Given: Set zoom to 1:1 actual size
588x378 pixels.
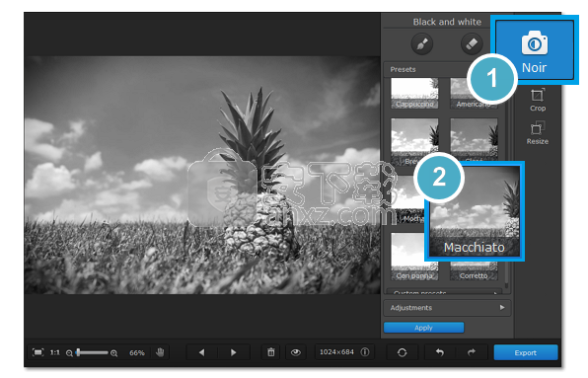Looking at the screenshot, I should pyautogui.click(x=55, y=352).
